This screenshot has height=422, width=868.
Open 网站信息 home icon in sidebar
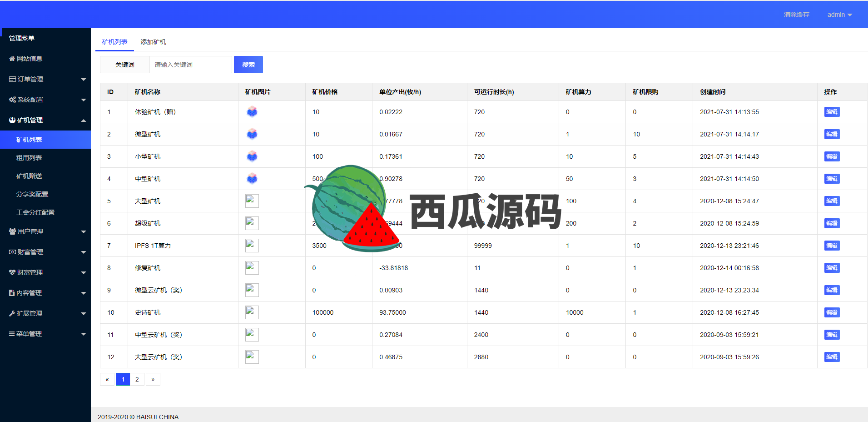click(12, 59)
